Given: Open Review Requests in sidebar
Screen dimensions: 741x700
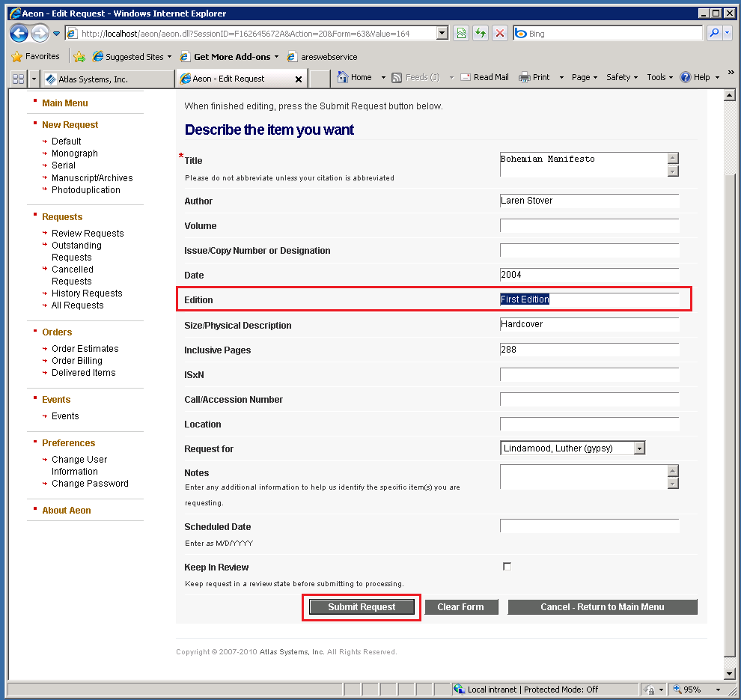Looking at the screenshot, I should tap(88, 234).
